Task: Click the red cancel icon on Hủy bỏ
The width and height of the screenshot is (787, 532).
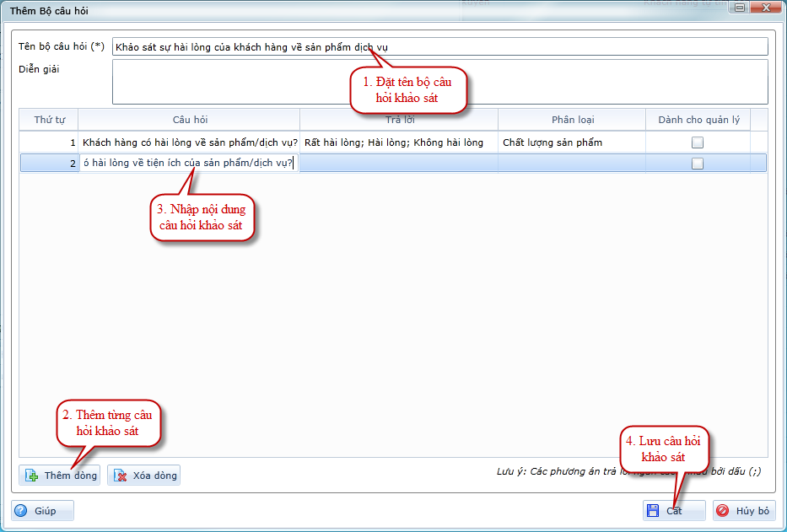Action: (x=723, y=511)
